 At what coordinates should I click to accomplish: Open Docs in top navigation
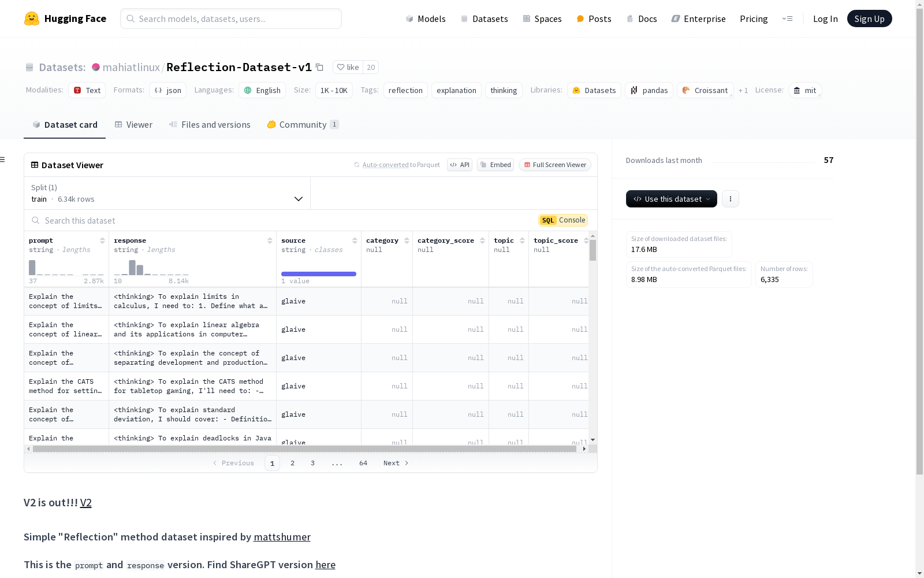[642, 18]
